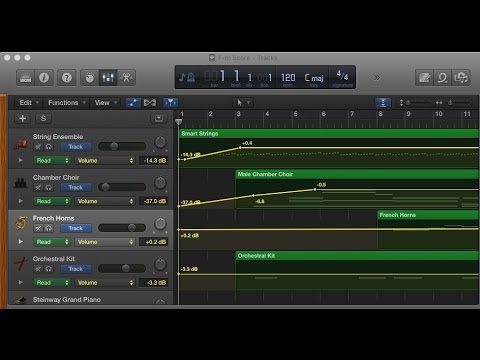Open the Edit menu
Screen dimensions: 480x360
[x=29, y=103]
